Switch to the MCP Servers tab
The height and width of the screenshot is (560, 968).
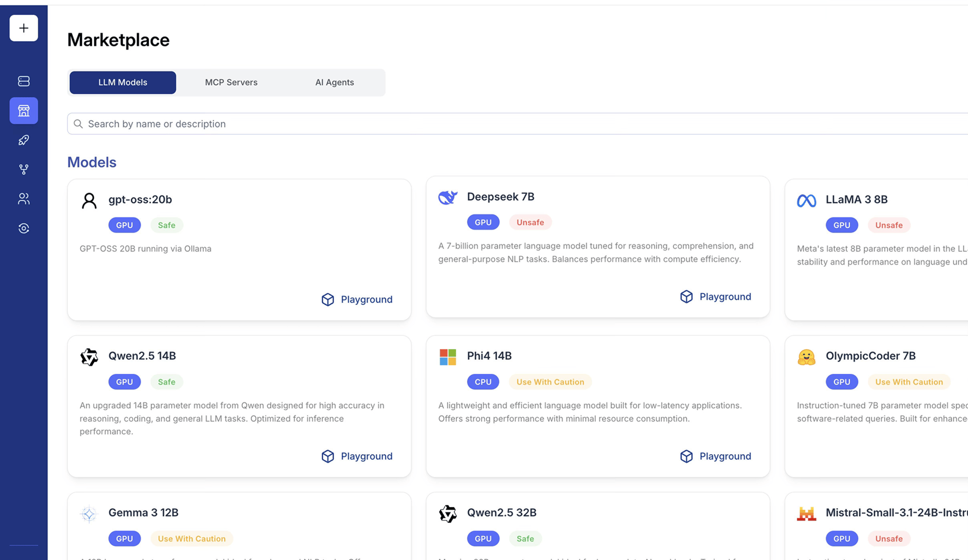point(231,82)
